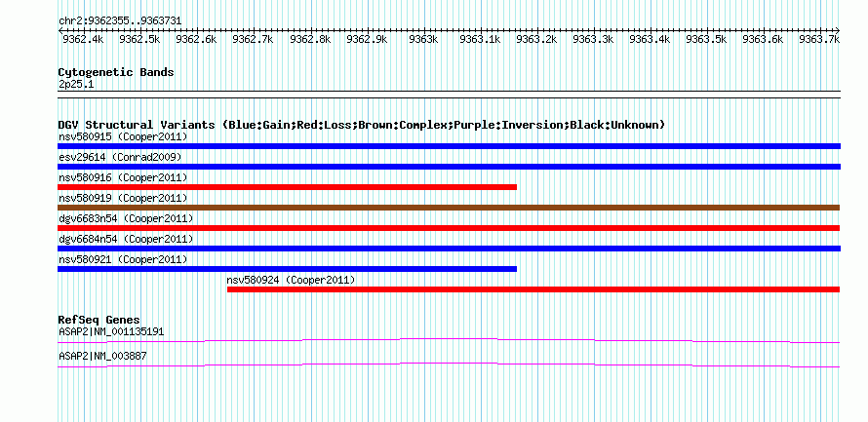Click the RefSeq Genes track heading
This screenshot has width=868, height=422.
tap(99, 320)
